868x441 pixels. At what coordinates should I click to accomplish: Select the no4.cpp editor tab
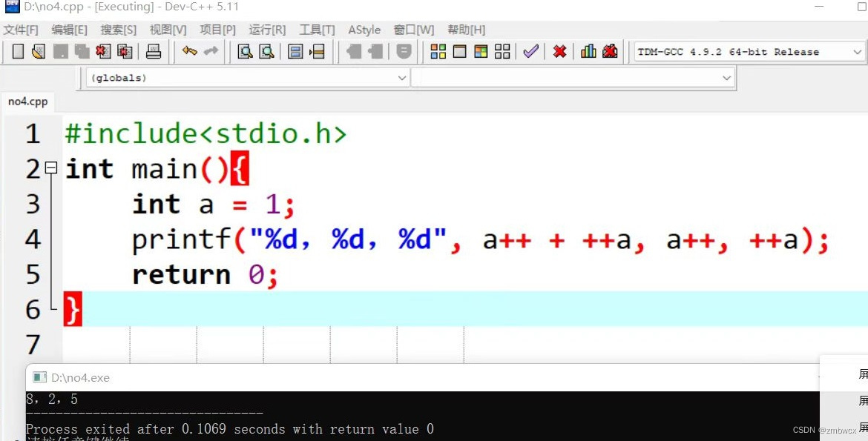[27, 102]
